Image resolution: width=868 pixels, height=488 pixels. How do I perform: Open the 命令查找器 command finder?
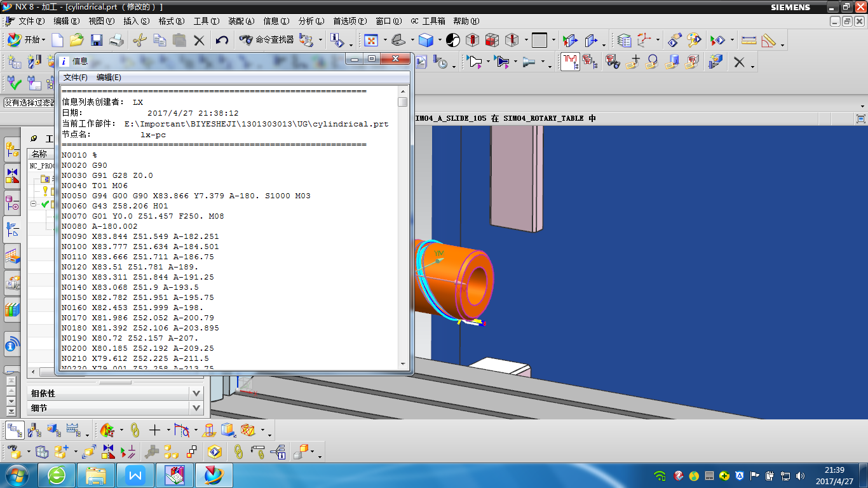coord(267,40)
